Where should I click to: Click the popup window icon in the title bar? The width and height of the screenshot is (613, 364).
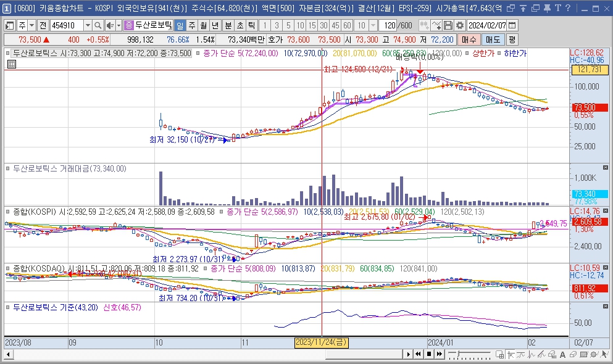(x=511, y=8)
